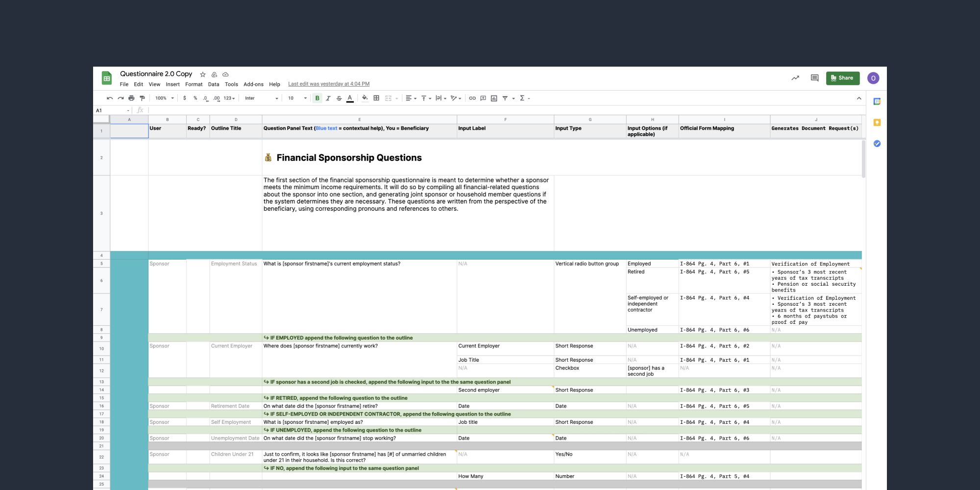Open Google Keep in side panel
Screen dimensions: 980x490
pos(877,122)
